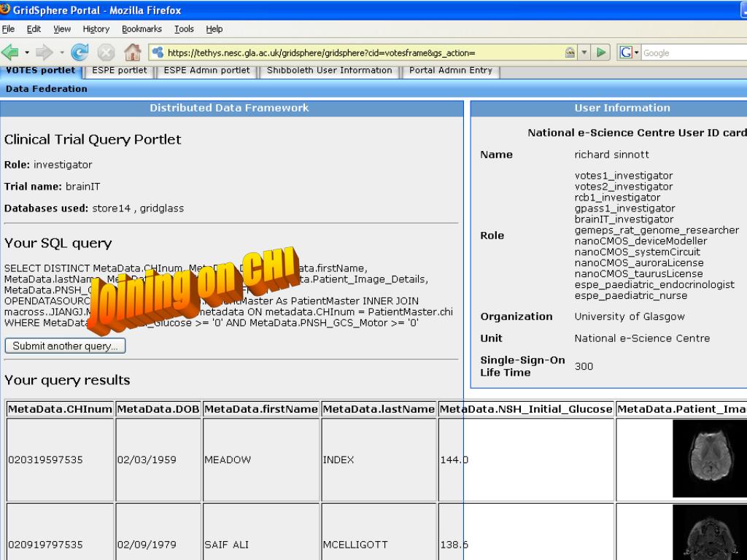Viewport: 747px width, 560px height.
Task: Click the lock icon in address bar
Action: (570, 52)
